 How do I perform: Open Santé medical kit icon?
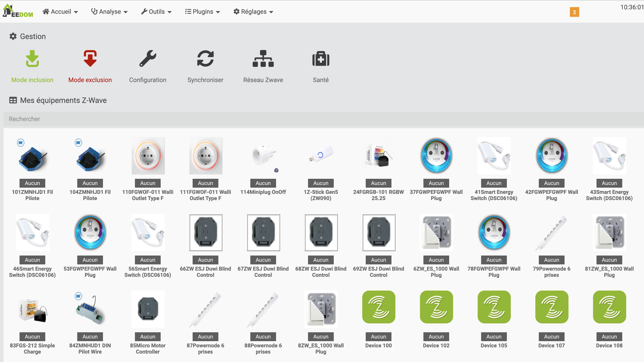(321, 59)
